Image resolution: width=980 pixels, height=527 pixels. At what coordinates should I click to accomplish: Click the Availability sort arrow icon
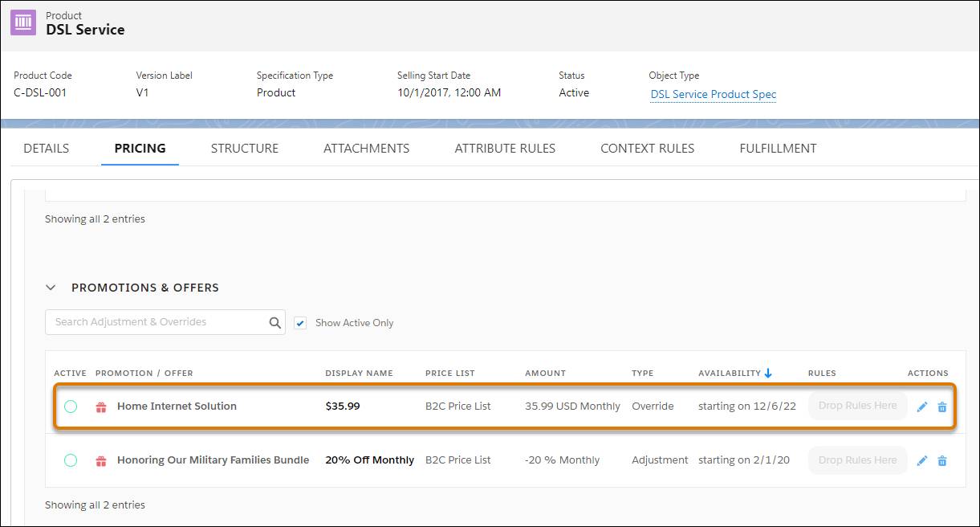768,373
